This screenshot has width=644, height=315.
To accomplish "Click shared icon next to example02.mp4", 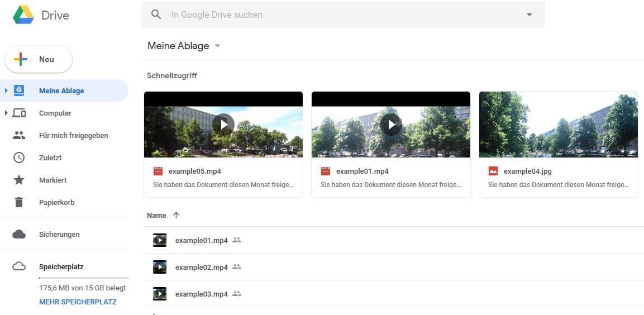I will tap(237, 267).
